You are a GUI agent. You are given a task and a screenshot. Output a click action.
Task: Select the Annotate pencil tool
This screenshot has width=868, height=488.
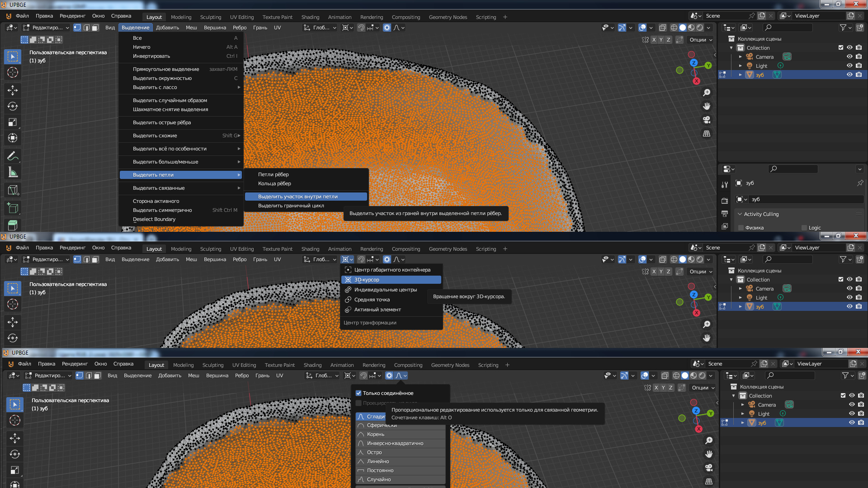(x=13, y=156)
